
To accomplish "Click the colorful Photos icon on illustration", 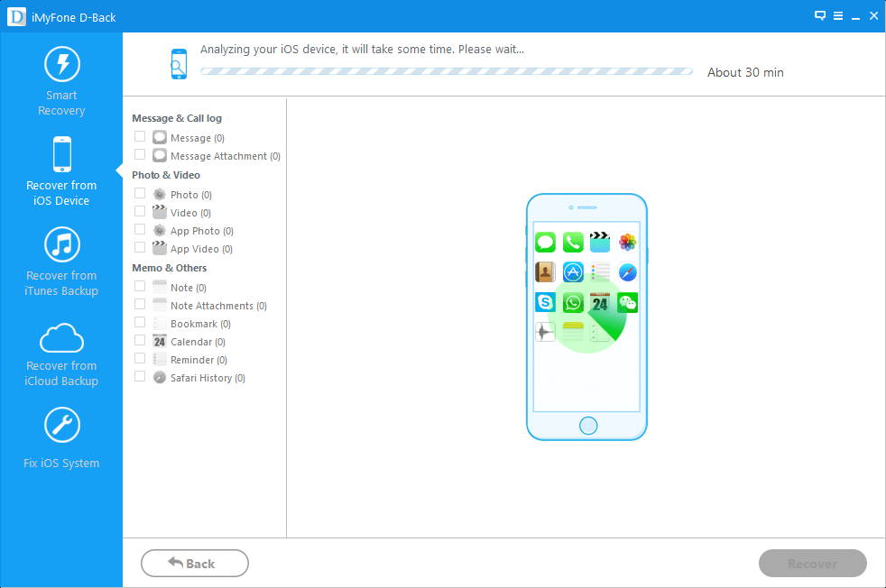I will 627,243.
